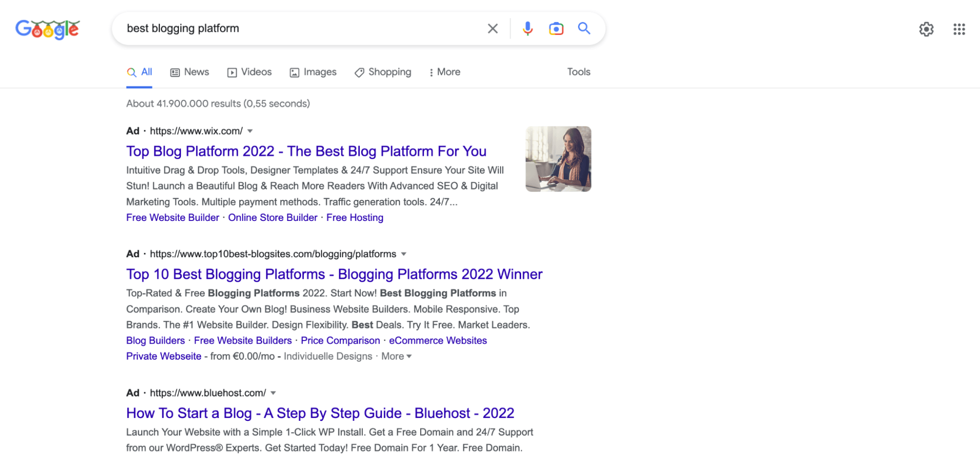Open Google apps grid icon
980x461 pixels.
click(x=959, y=29)
